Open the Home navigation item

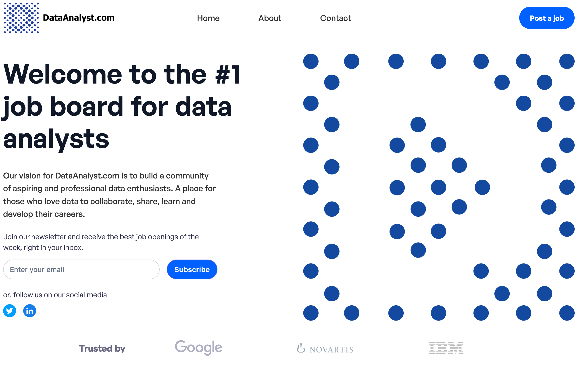(x=208, y=18)
